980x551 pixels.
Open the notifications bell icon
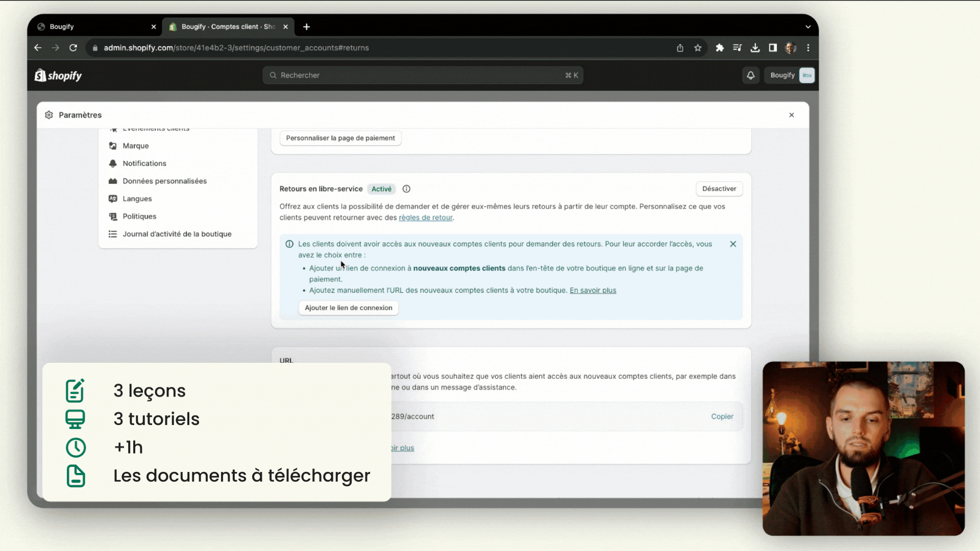click(x=750, y=76)
